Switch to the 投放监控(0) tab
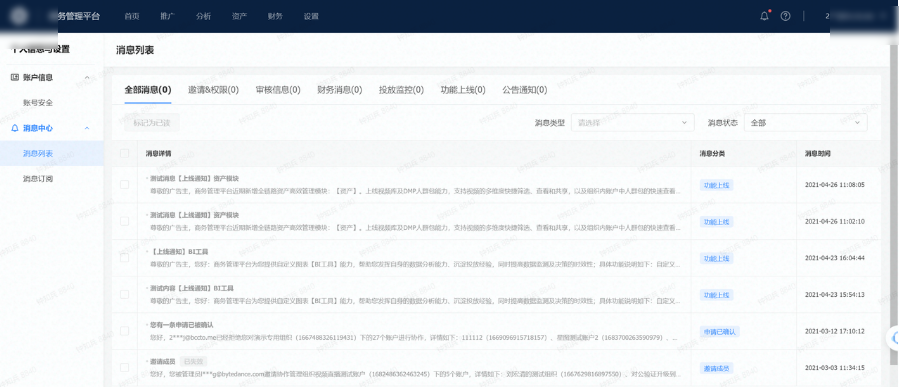Image resolution: width=899 pixels, height=387 pixels. pos(401,90)
